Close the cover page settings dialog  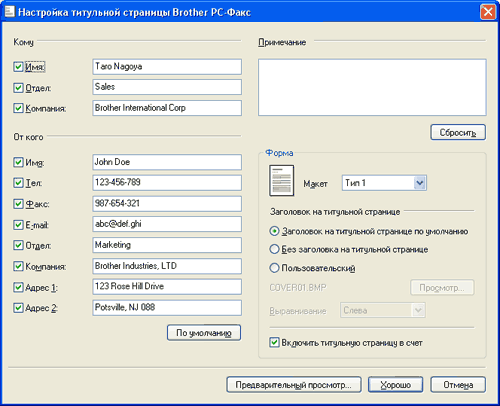pyautogui.click(x=488, y=12)
